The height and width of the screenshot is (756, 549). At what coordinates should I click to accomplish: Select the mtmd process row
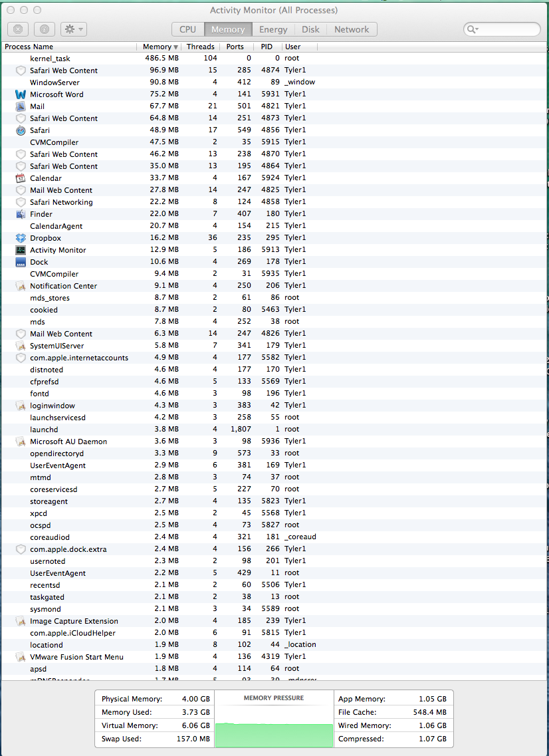pos(274,477)
